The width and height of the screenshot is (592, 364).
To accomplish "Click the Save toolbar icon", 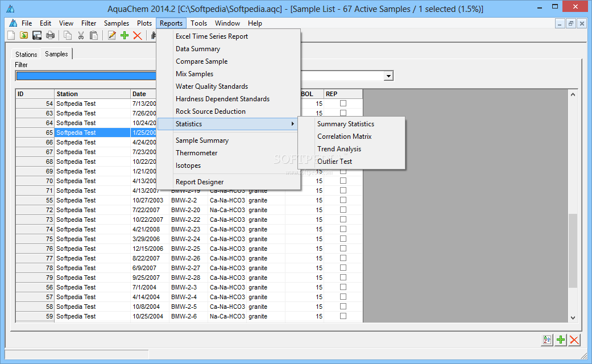I will [x=37, y=35].
